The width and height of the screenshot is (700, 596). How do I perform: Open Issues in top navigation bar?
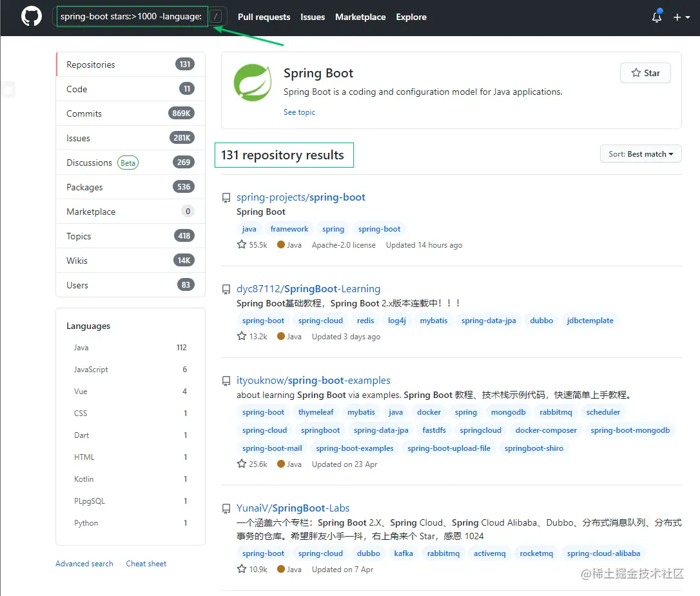[x=313, y=17]
